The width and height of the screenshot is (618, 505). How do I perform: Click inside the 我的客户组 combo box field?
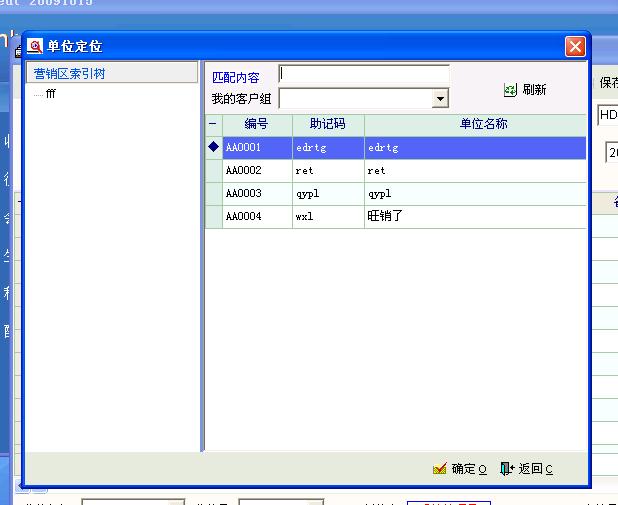coord(354,99)
